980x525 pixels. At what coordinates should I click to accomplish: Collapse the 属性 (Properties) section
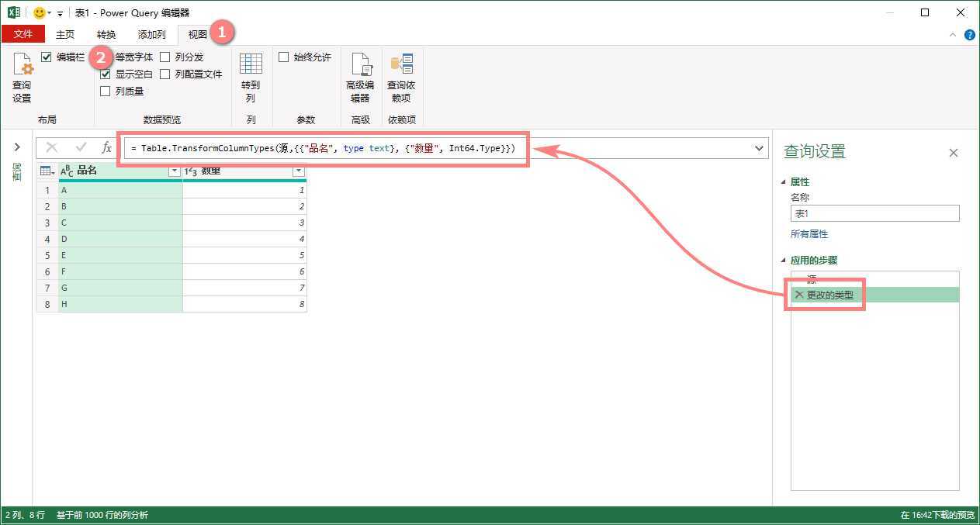(784, 182)
